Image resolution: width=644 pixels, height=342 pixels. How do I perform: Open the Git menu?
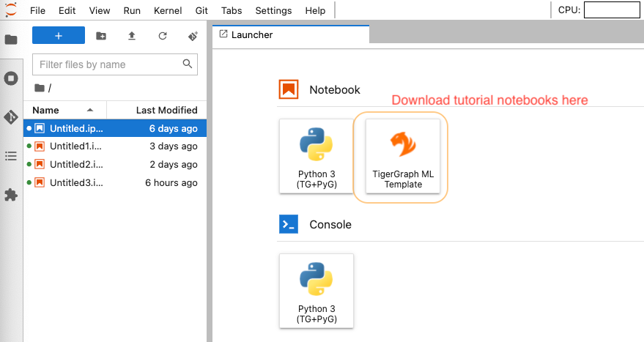click(x=201, y=11)
